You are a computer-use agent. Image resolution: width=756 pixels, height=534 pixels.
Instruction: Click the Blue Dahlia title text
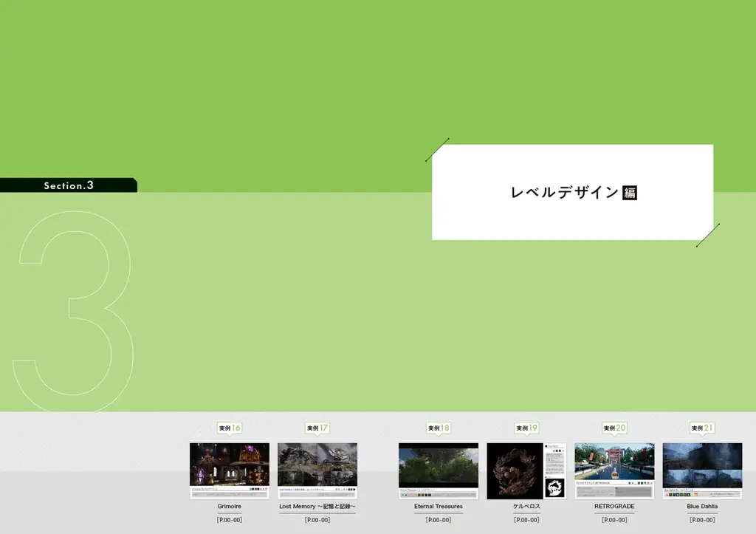click(x=701, y=507)
